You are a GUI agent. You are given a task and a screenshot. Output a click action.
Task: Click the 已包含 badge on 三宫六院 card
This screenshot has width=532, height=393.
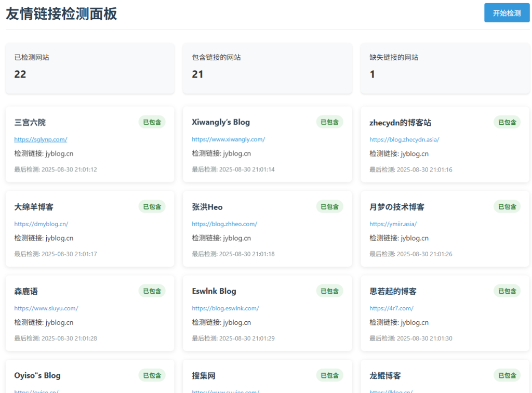tap(152, 122)
